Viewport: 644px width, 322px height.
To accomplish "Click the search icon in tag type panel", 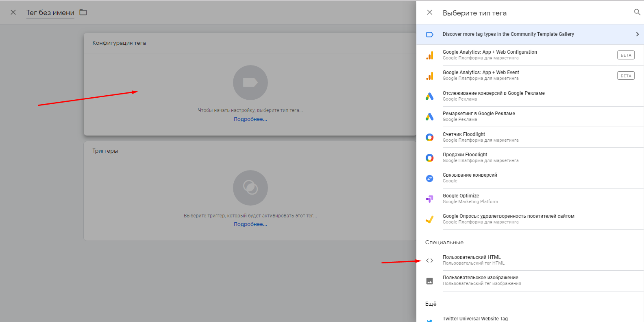I will (x=637, y=12).
